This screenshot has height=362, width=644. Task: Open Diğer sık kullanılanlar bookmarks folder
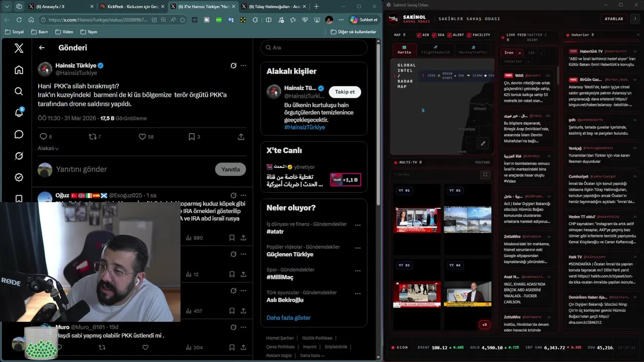[x=353, y=32]
